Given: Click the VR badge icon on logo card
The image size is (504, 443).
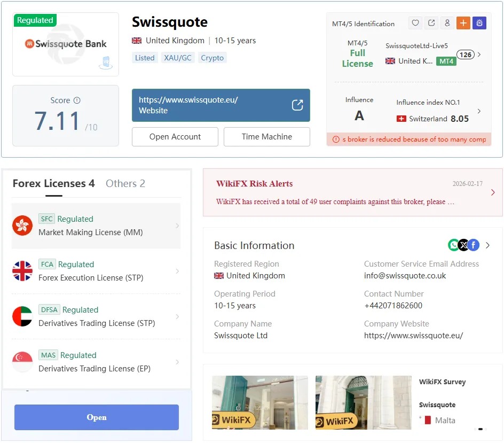Looking at the screenshot, I should coord(106,63).
